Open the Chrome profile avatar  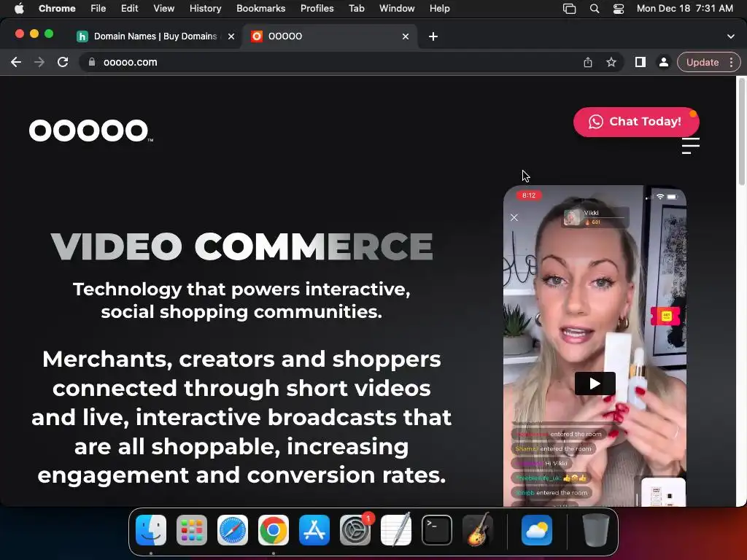(663, 63)
